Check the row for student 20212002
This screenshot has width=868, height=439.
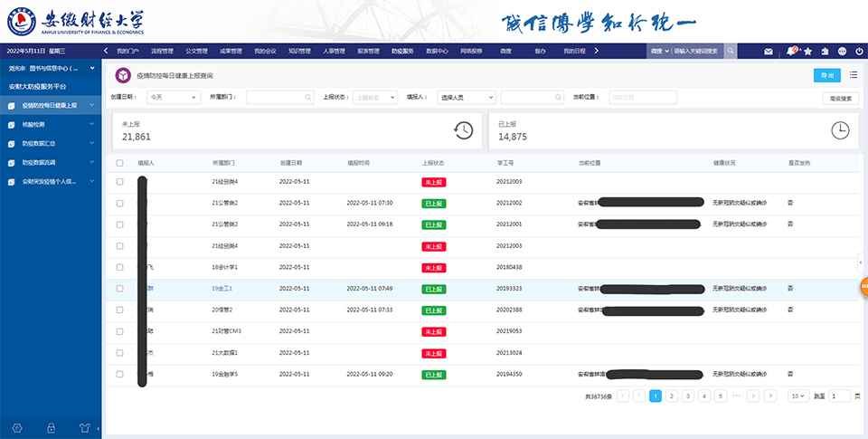point(119,204)
